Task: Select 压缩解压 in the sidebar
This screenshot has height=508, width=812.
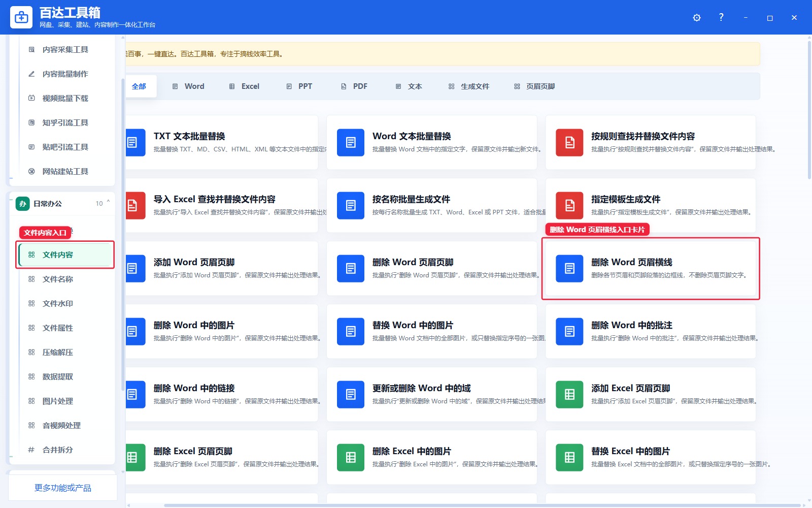Action: (65, 352)
